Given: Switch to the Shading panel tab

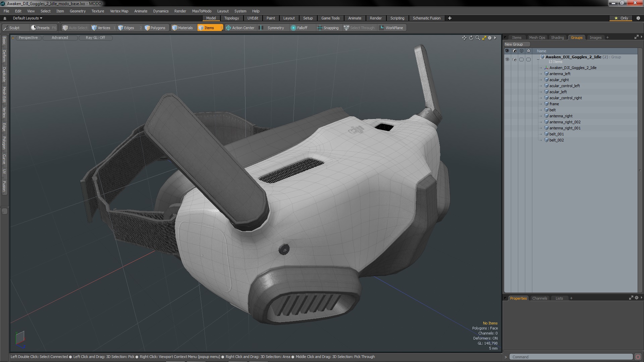Looking at the screenshot, I should point(557,37).
